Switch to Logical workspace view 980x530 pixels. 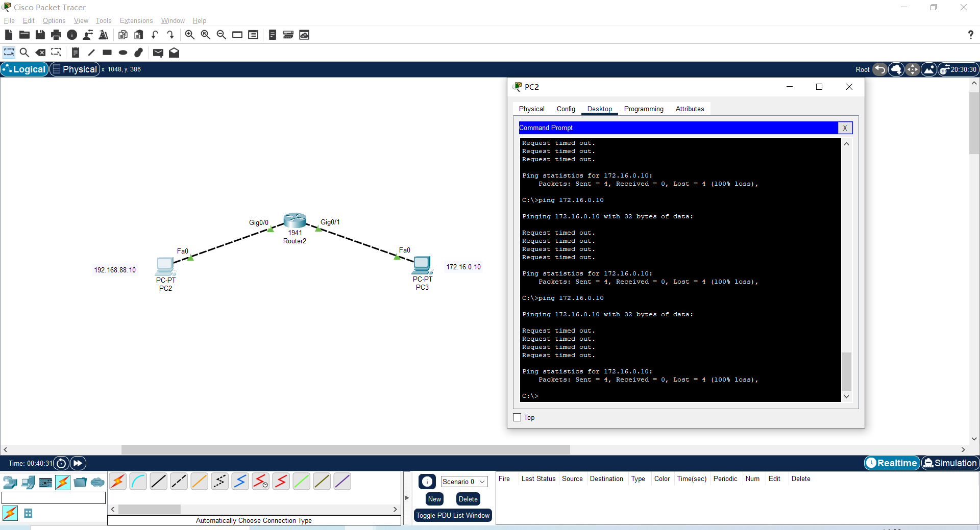[x=24, y=69]
